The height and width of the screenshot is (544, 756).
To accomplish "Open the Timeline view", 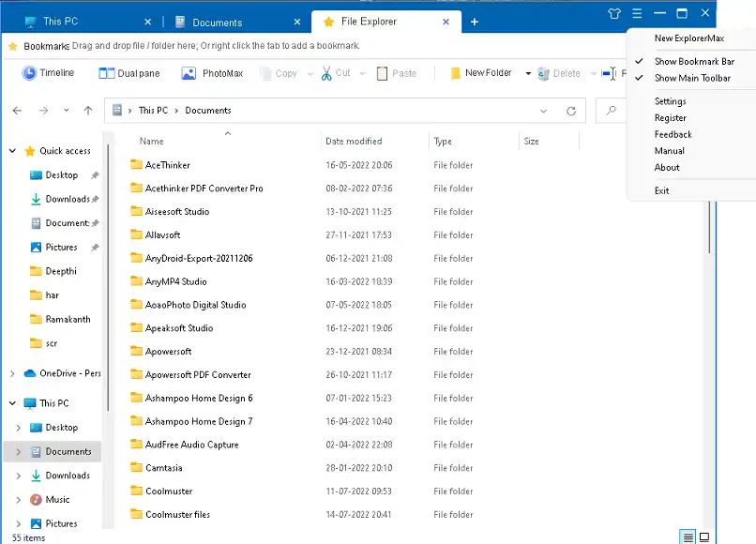I will coord(48,73).
